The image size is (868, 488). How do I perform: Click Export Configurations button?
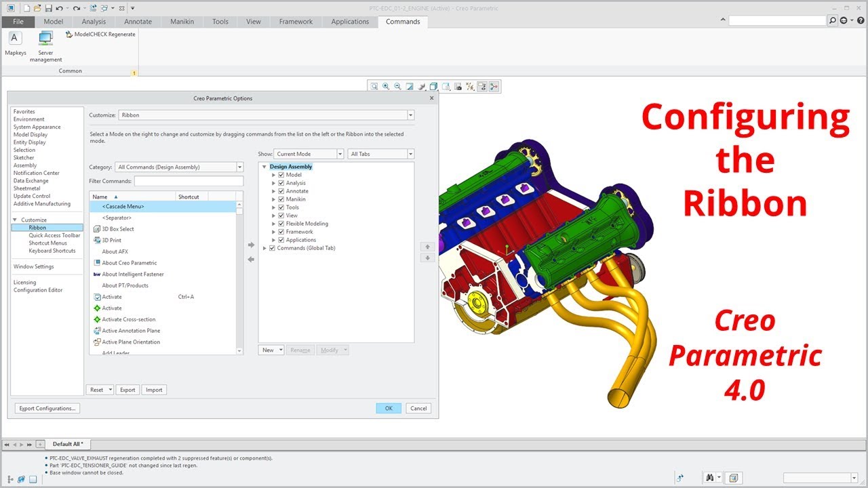click(47, 408)
